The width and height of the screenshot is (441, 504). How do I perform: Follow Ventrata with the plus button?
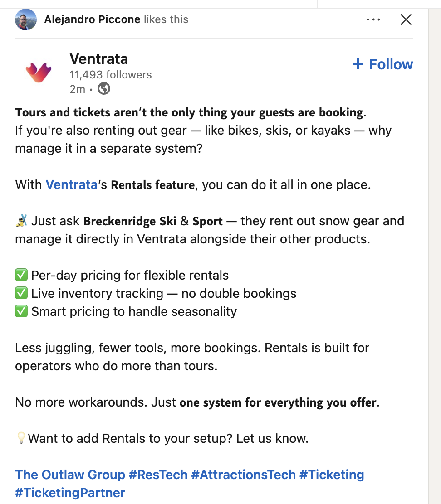tap(382, 64)
